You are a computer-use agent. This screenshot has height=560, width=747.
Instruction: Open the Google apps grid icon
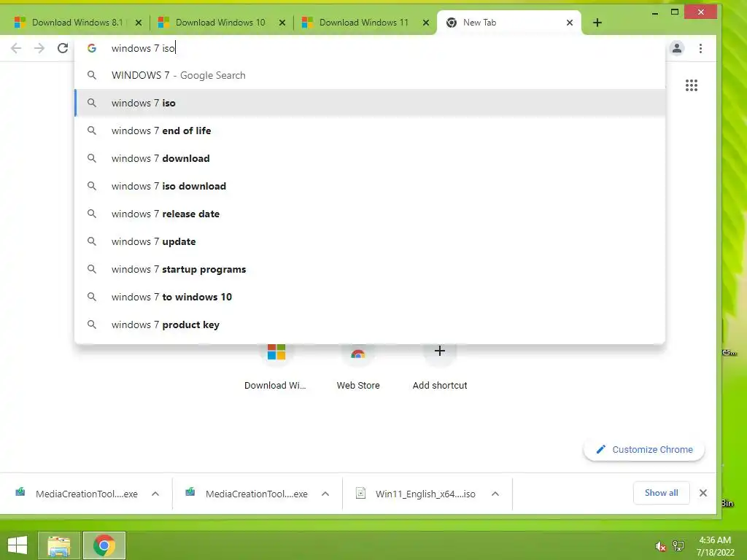[x=692, y=85]
